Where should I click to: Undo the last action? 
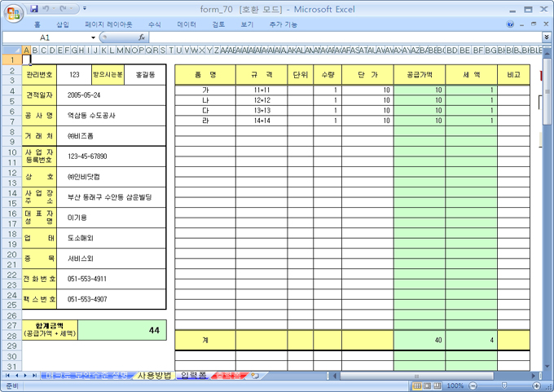[x=46, y=8]
